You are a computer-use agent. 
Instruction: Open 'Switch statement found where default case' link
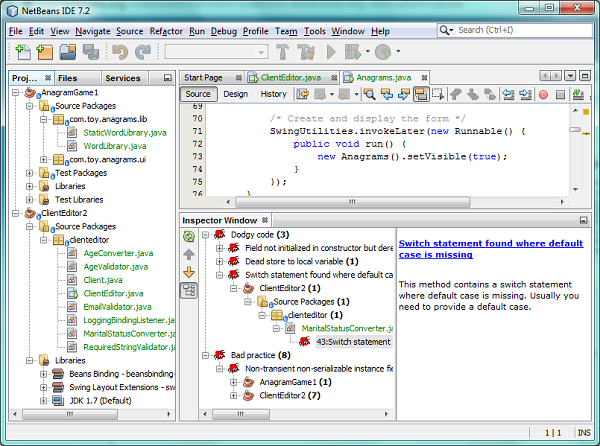pyautogui.click(x=491, y=249)
